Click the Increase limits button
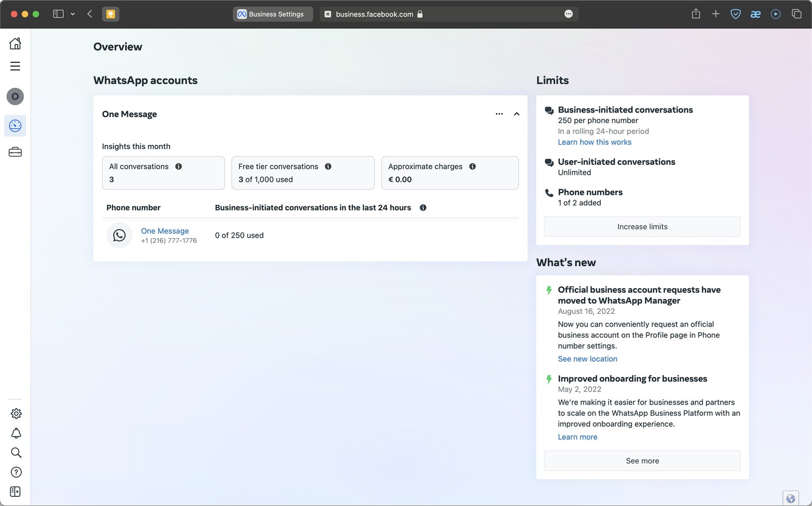Image resolution: width=812 pixels, height=506 pixels. tap(642, 227)
